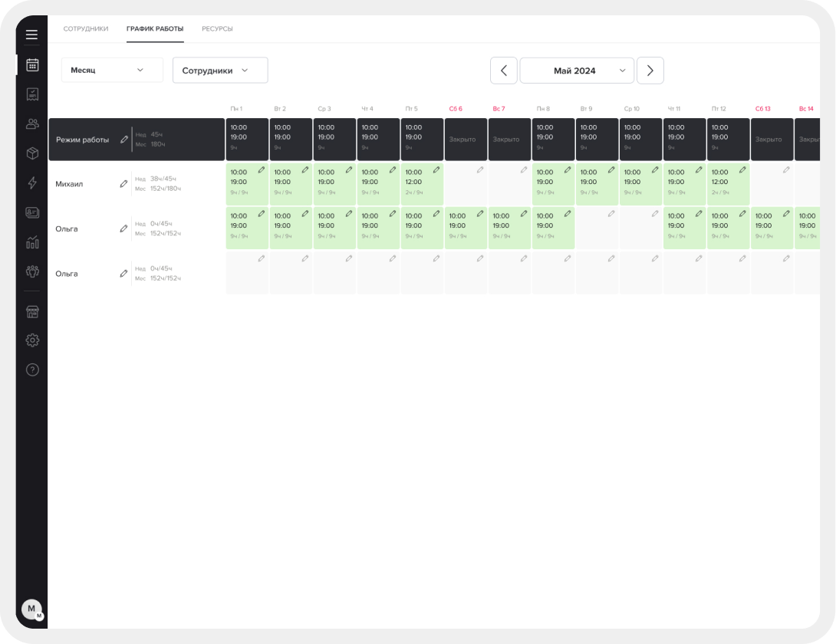The height and width of the screenshot is (644, 836).
Task: Open the analytics chart sidebar icon
Action: [x=32, y=242]
